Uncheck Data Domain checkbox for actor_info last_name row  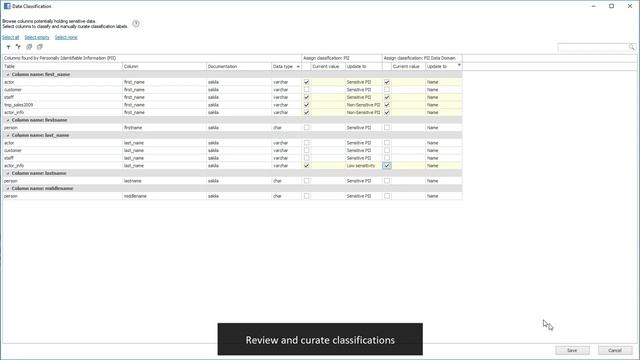click(387, 166)
